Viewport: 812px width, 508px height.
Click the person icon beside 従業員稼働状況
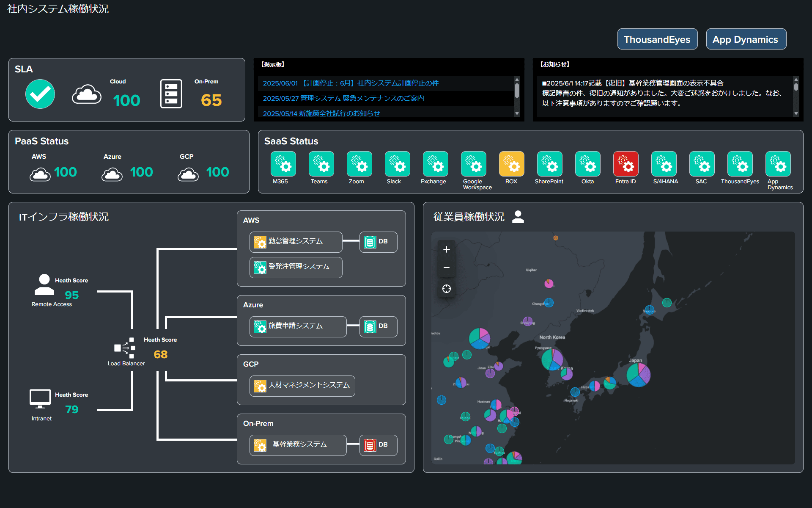[x=518, y=217]
